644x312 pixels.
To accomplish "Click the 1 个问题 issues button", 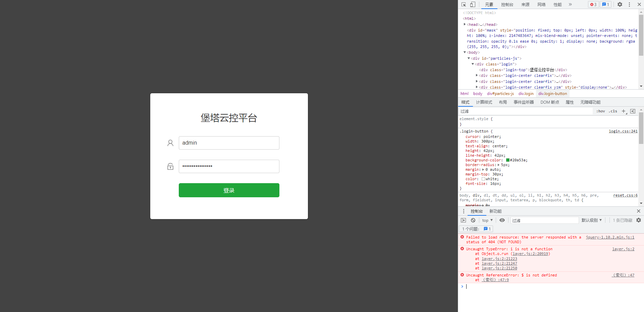I will coord(476,229).
